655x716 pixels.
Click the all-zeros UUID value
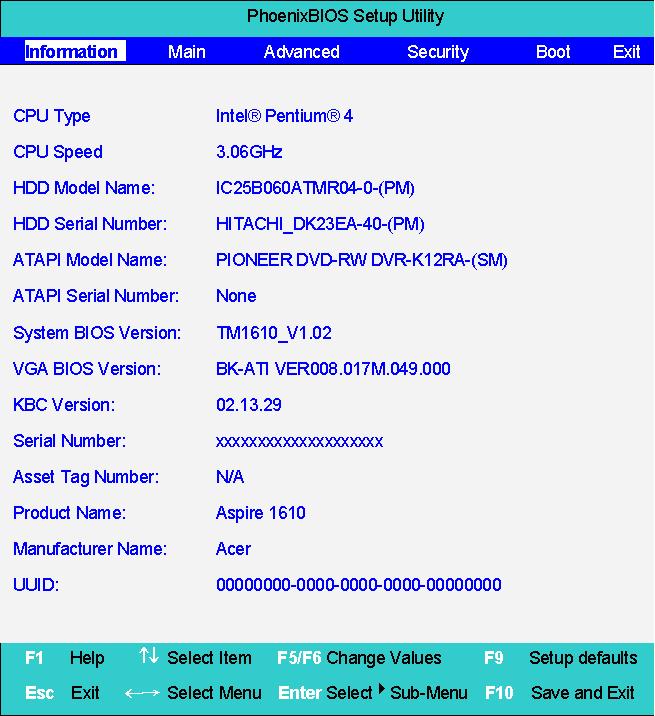coord(359,585)
